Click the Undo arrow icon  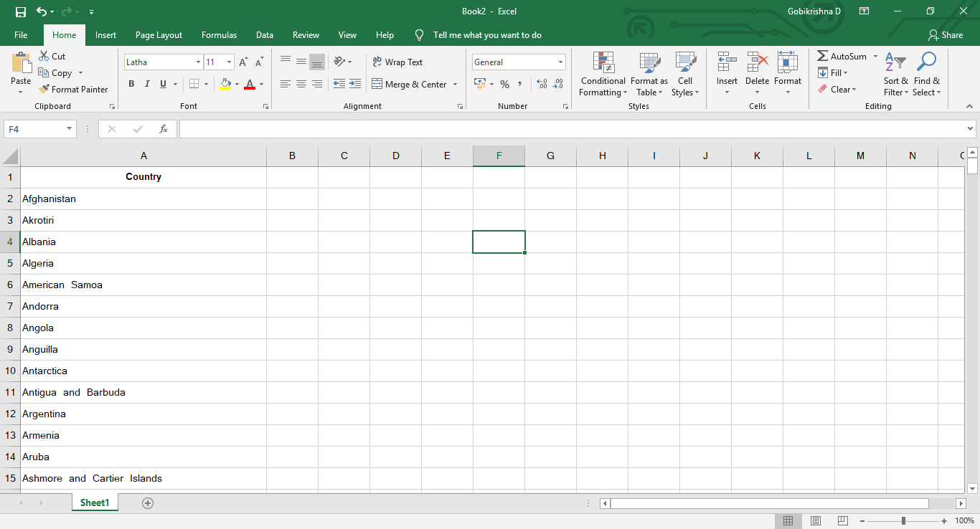pyautogui.click(x=41, y=11)
